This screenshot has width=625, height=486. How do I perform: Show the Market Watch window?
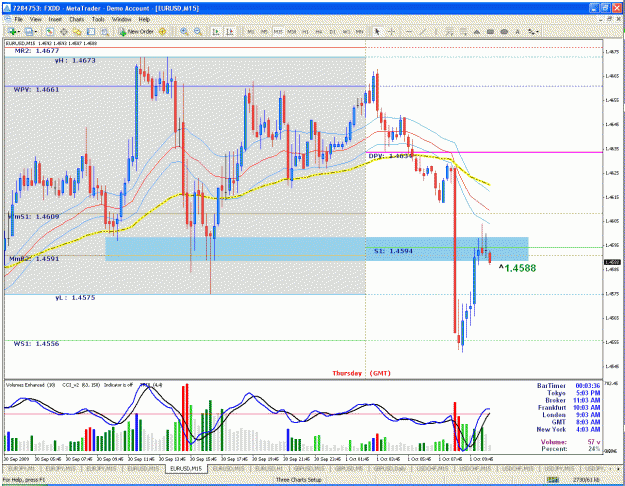click(x=50, y=31)
